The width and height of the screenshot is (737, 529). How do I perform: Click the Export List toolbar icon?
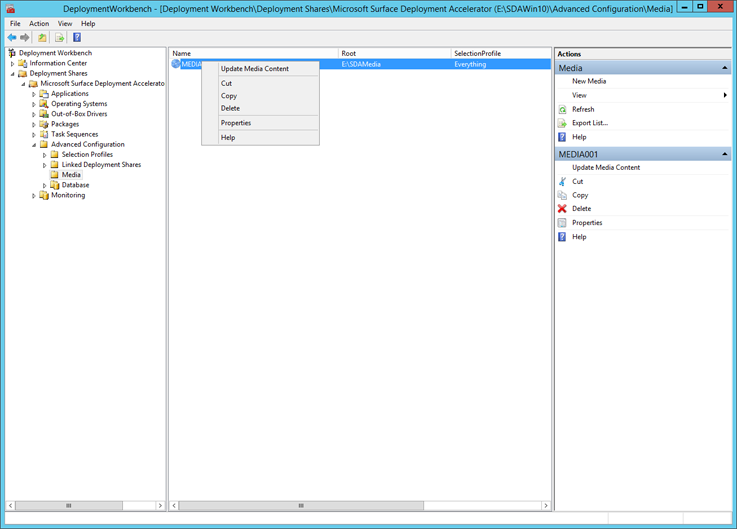pyautogui.click(x=59, y=38)
